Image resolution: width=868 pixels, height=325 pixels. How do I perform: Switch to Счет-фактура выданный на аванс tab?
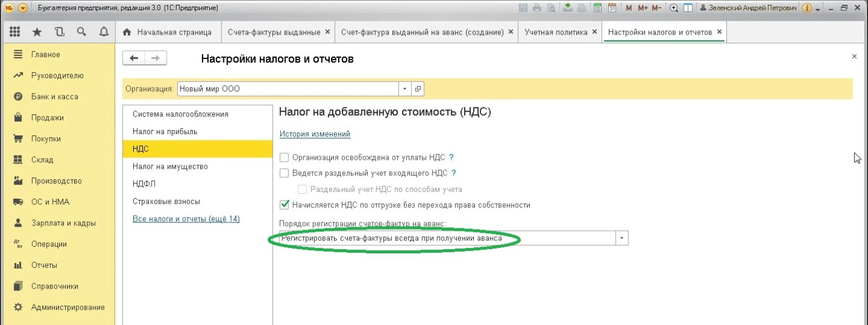[422, 32]
